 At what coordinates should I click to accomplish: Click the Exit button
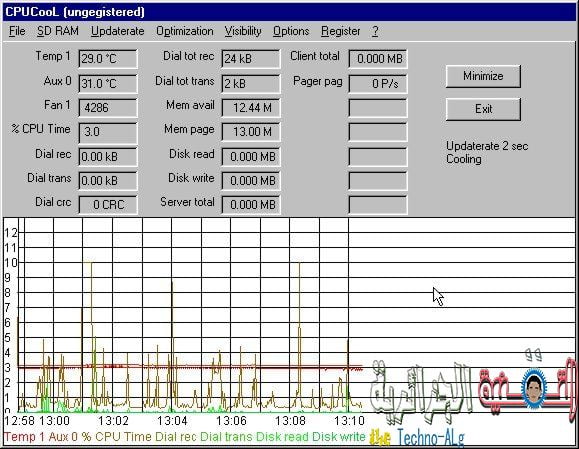(483, 109)
